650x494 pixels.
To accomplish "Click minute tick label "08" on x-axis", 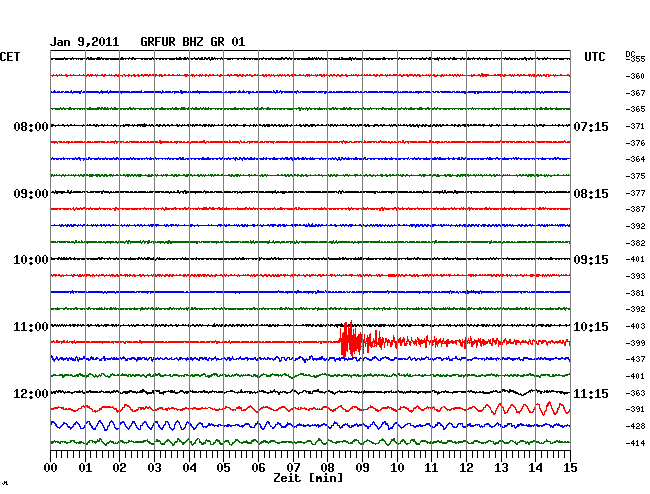I will point(327,468).
